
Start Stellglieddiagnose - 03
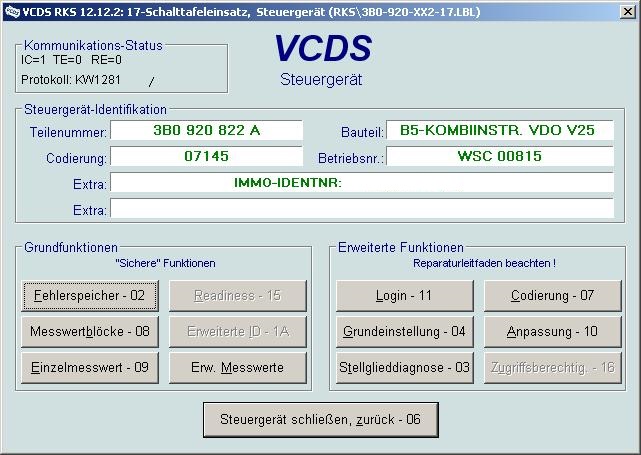(404, 368)
